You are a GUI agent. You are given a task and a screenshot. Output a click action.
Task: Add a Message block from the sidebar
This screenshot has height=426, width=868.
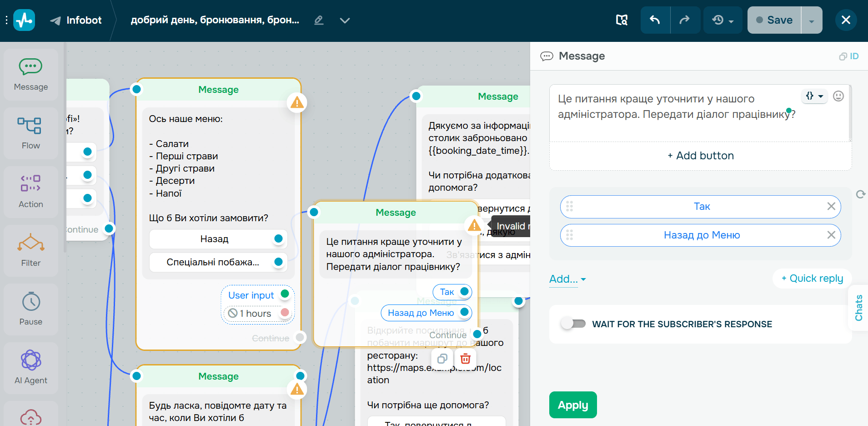pyautogui.click(x=31, y=75)
